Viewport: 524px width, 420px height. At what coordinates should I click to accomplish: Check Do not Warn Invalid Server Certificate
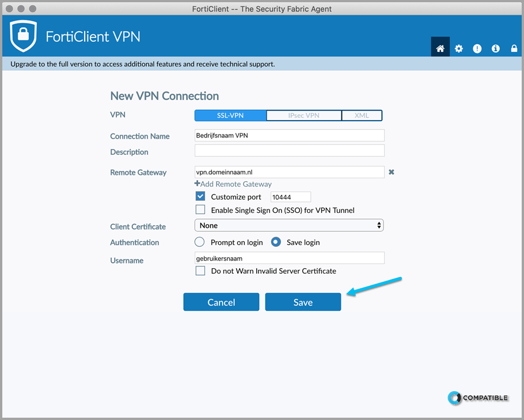200,270
